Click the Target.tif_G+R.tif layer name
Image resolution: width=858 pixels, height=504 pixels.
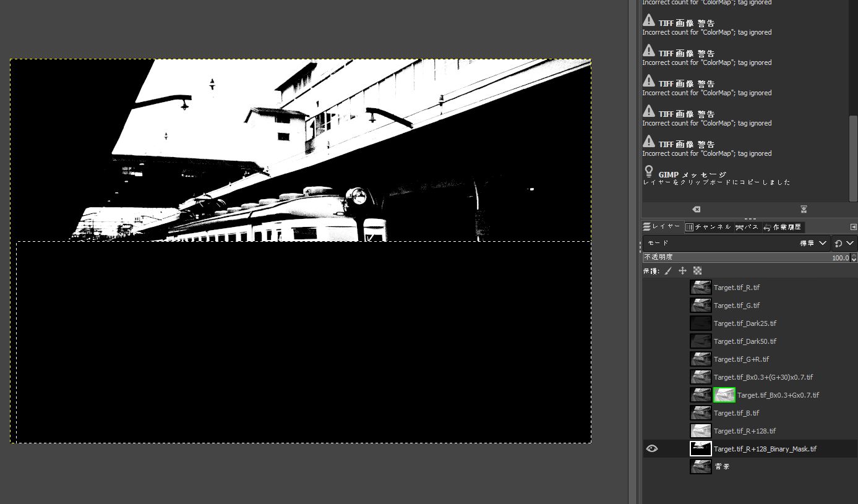[x=741, y=359]
